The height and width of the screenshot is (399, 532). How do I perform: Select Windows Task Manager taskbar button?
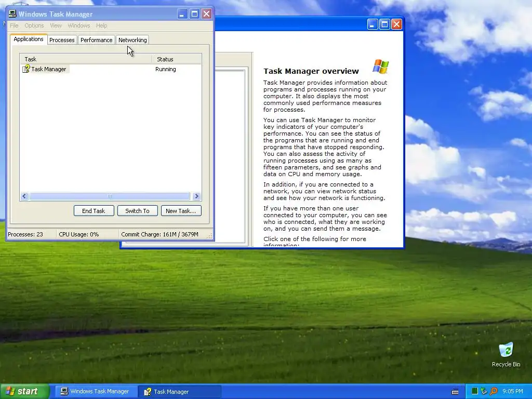[96, 391]
